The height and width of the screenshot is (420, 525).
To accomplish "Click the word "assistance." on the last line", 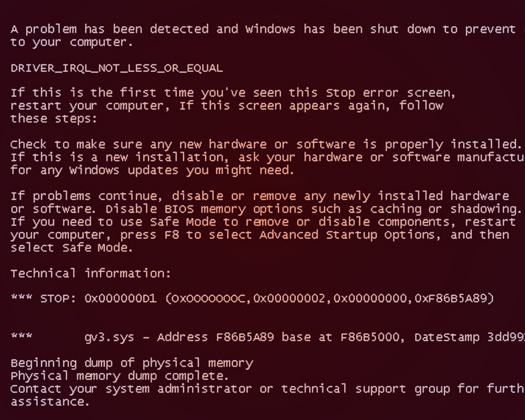I will 50,402.
